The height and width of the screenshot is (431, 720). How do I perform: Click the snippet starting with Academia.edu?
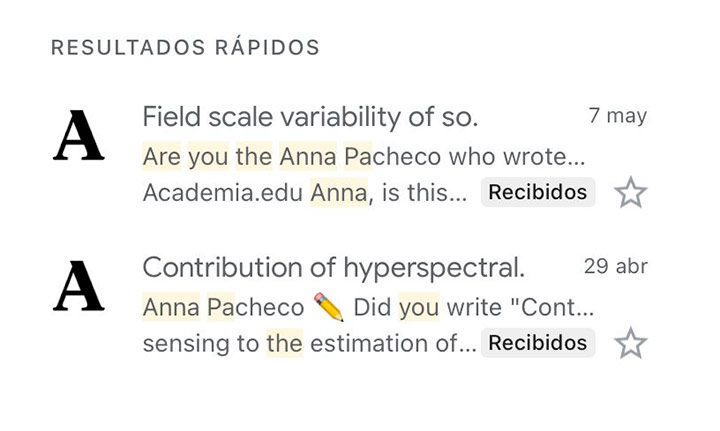(x=304, y=192)
